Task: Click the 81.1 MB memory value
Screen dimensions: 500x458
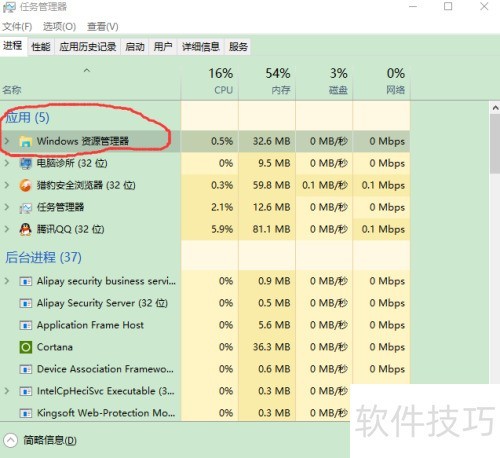Action: pyautogui.click(x=271, y=229)
